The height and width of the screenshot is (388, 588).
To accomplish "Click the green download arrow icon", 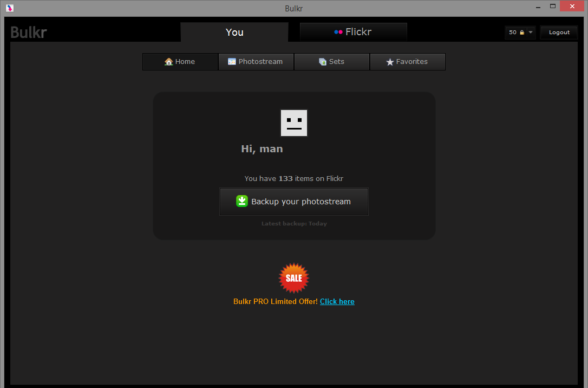I will click(242, 201).
